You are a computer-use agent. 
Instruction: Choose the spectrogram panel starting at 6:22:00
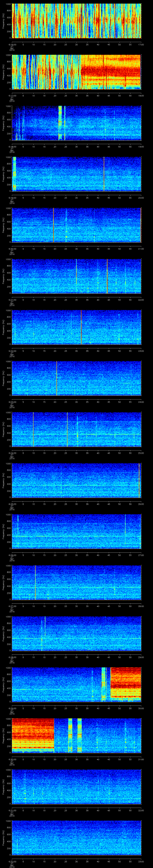tap(76, 327)
